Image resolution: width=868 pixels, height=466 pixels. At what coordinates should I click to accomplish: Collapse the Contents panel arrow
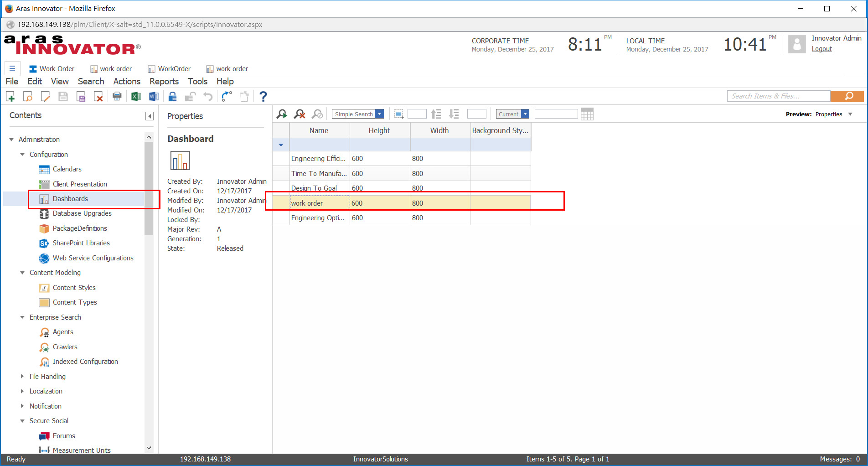150,116
